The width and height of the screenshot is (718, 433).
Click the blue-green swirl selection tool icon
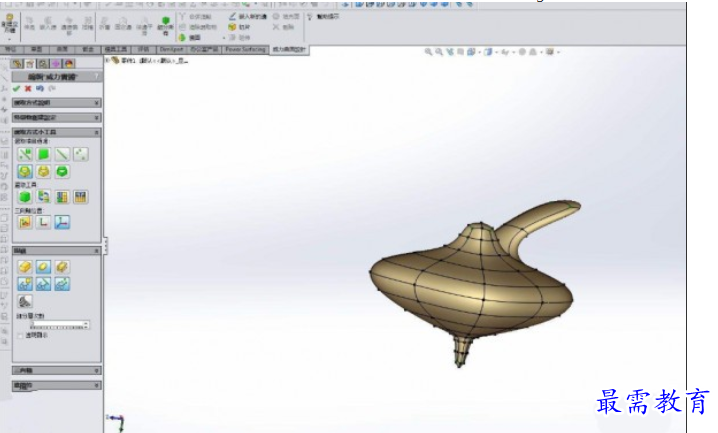44,197
